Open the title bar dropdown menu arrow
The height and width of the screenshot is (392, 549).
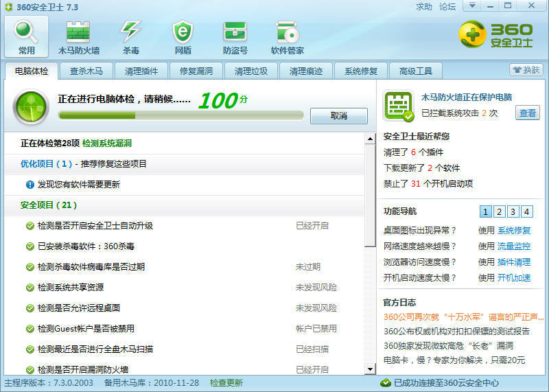[472, 5]
